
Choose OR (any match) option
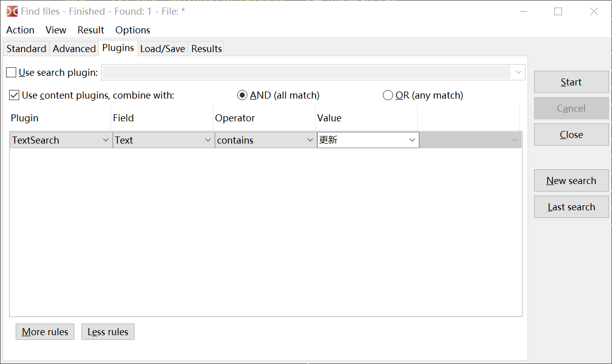[388, 95]
